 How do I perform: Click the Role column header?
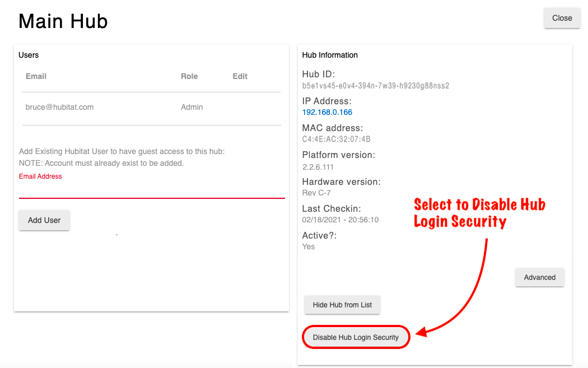pos(189,76)
